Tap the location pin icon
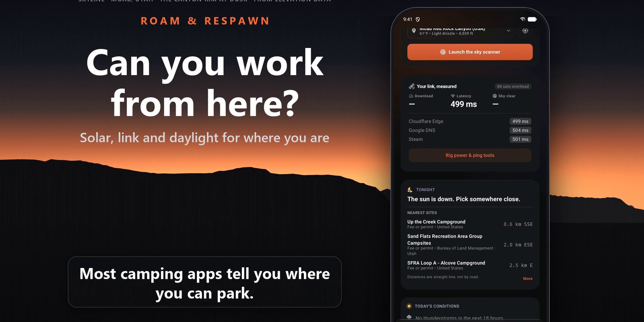Viewport: 644px width, 322px height. [414, 31]
